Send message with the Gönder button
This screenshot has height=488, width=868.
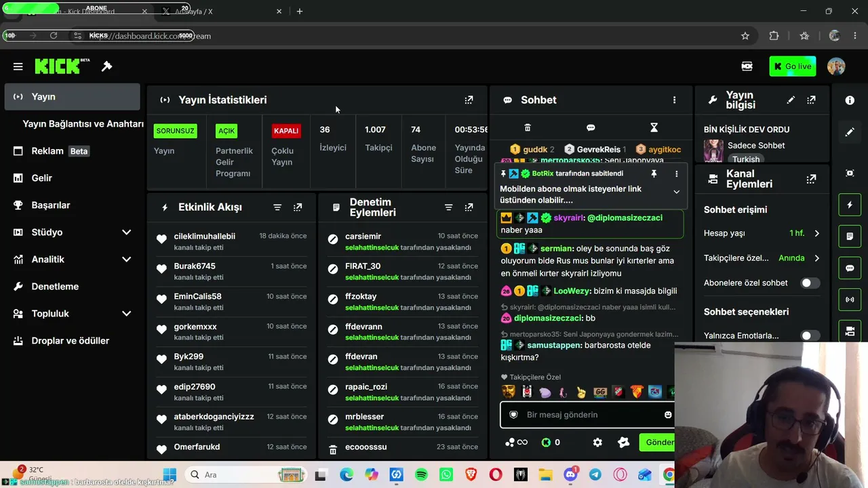tap(657, 443)
